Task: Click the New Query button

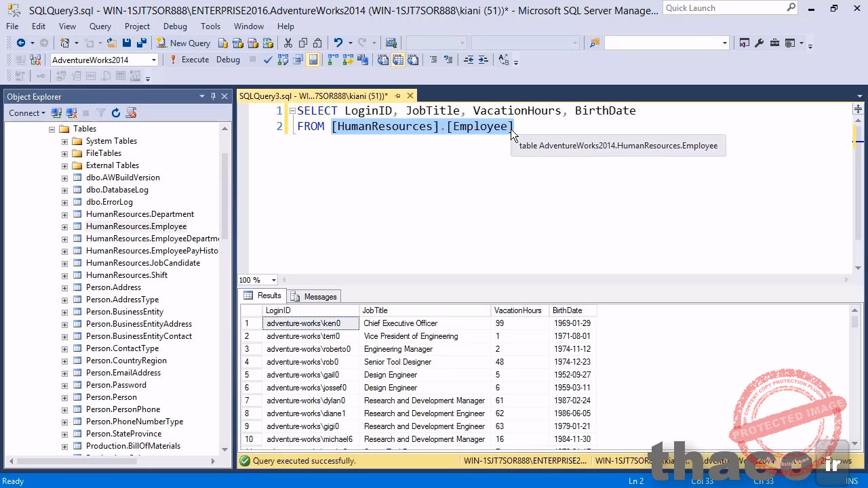Action: (x=183, y=43)
